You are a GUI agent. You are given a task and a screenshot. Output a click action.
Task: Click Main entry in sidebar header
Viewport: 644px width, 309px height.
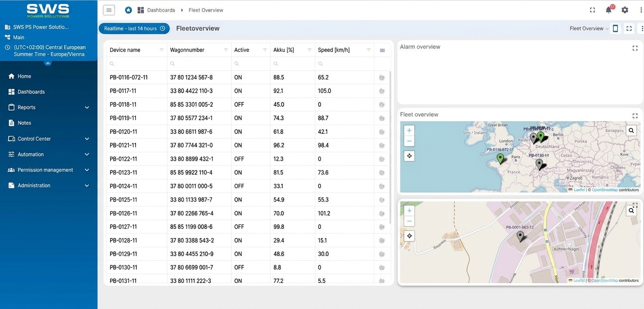click(18, 37)
